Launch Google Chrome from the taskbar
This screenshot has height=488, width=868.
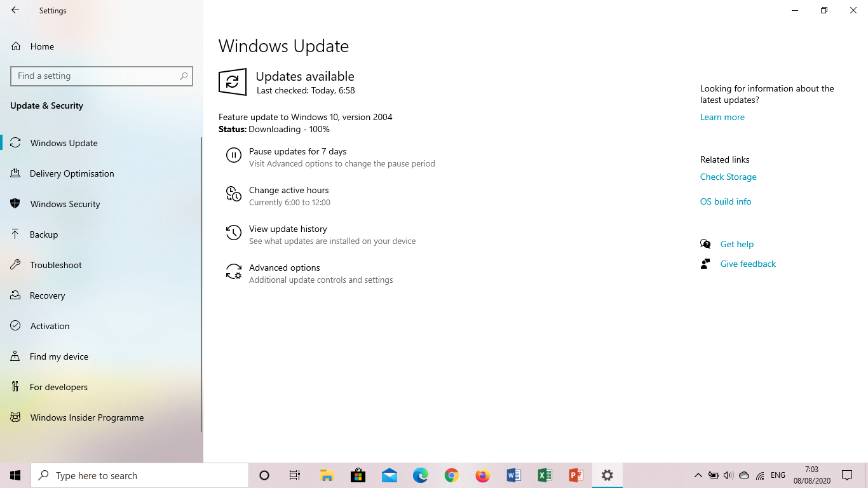[452, 475]
